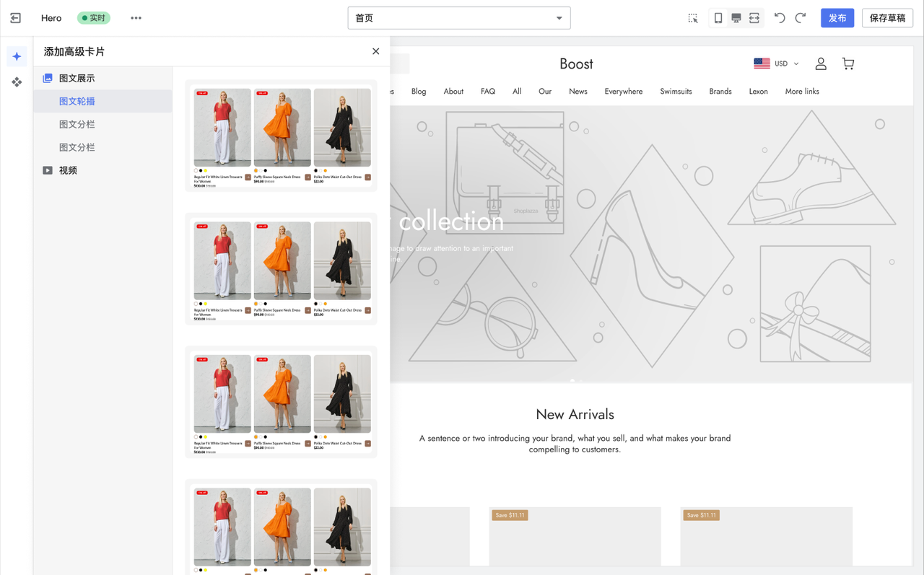924x575 pixels.
Task: Switch to mobile preview mode
Action: [718, 18]
